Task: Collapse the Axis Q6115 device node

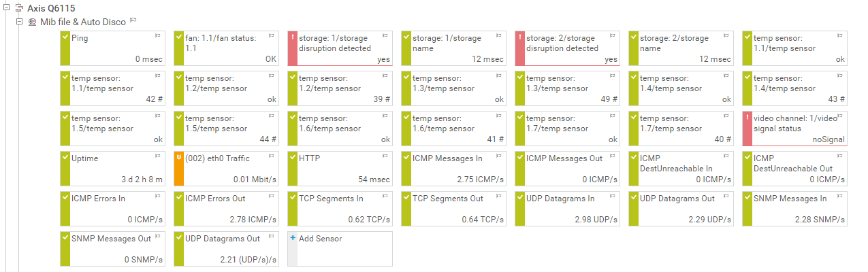Action: (7, 9)
